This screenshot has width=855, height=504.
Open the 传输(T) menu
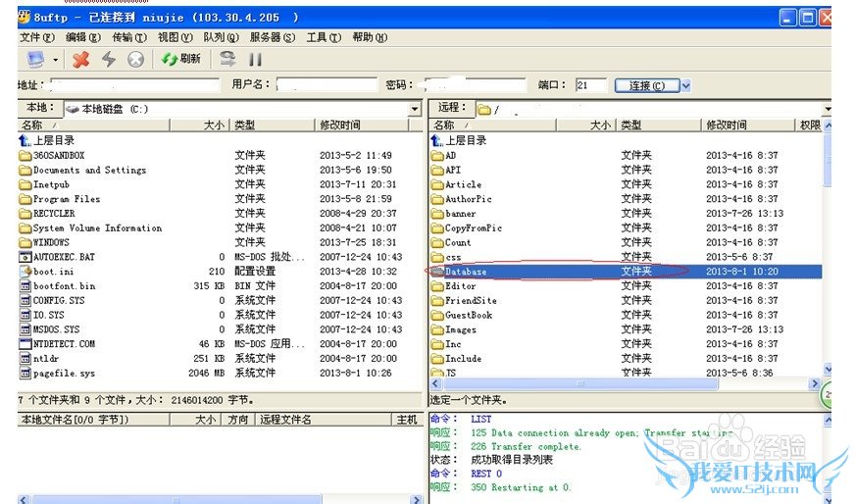pyautogui.click(x=129, y=37)
